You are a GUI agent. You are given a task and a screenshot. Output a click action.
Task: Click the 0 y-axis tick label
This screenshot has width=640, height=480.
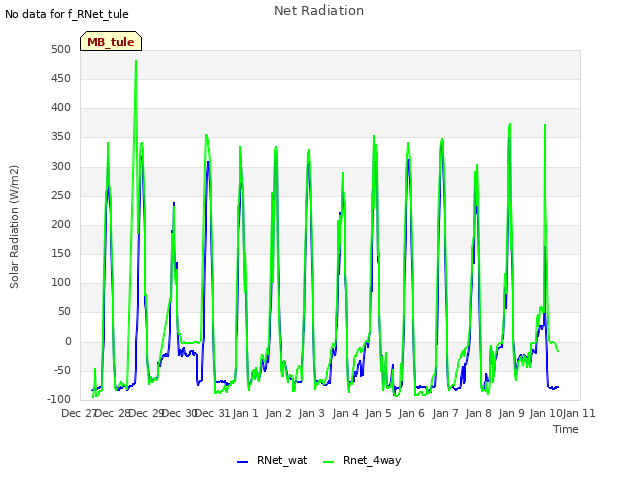(68, 342)
